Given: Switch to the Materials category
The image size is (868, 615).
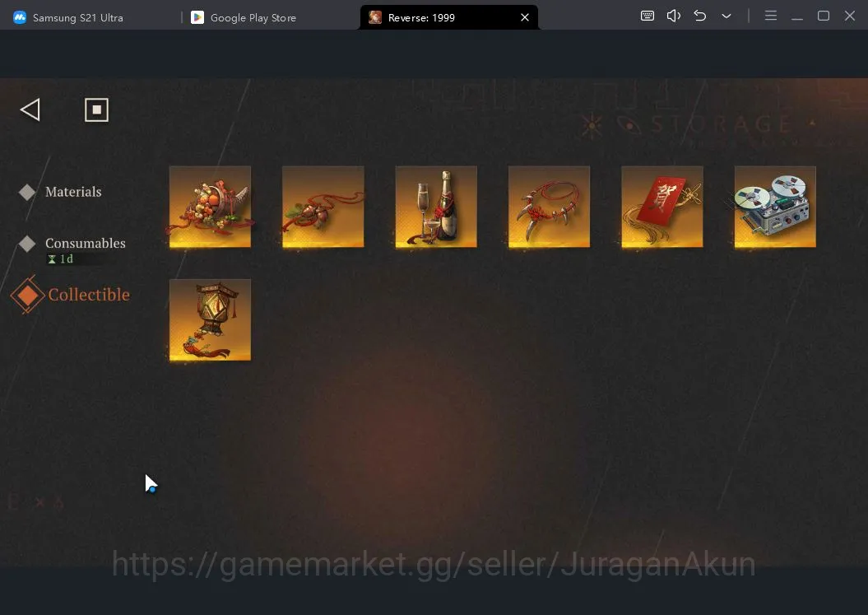Looking at the screenshot, I should click(73, 192).
